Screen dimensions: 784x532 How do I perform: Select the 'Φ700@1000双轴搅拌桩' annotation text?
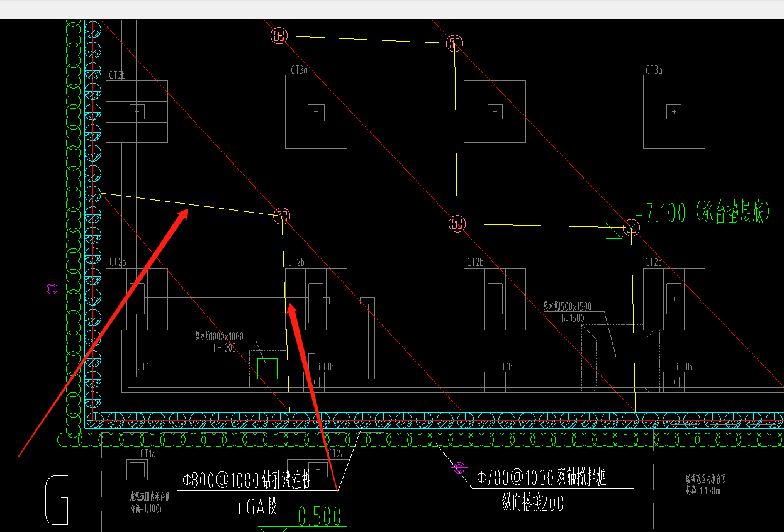coord(541,479)
